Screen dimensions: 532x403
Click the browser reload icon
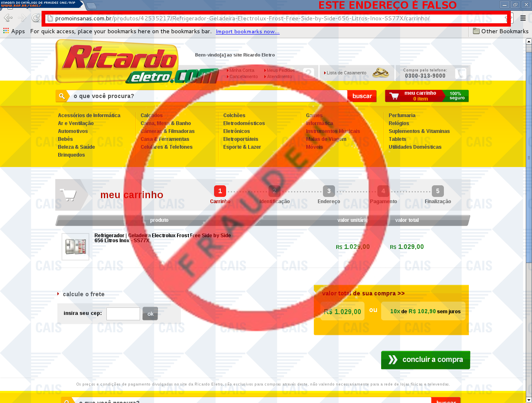[36, 18]
